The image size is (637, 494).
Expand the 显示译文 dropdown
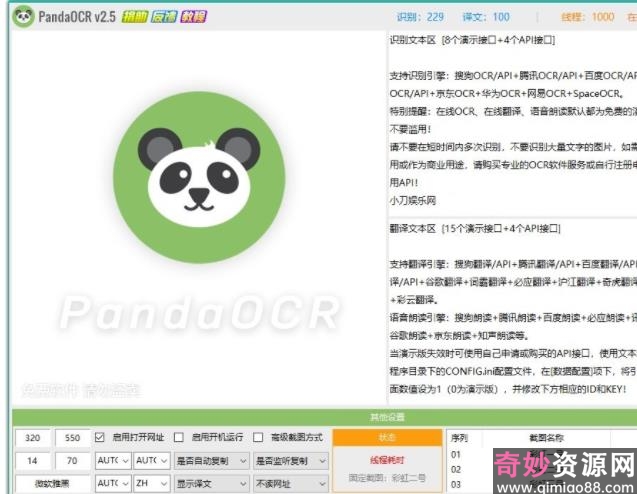(x=211, y=483)
